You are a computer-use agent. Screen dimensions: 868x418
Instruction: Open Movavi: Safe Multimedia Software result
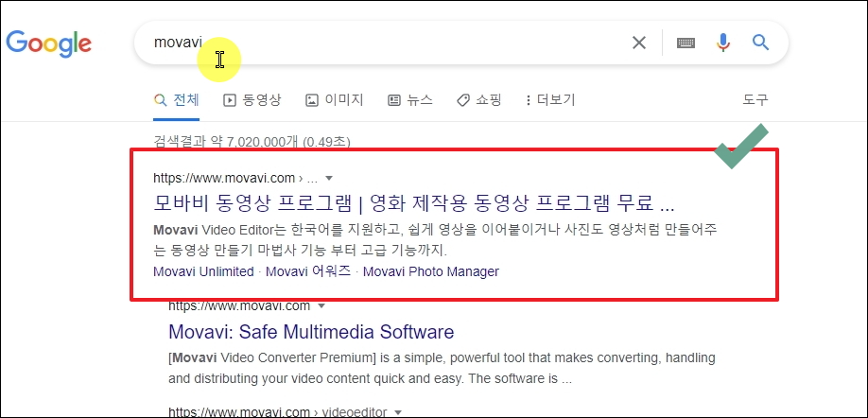(x=311, y=332)
